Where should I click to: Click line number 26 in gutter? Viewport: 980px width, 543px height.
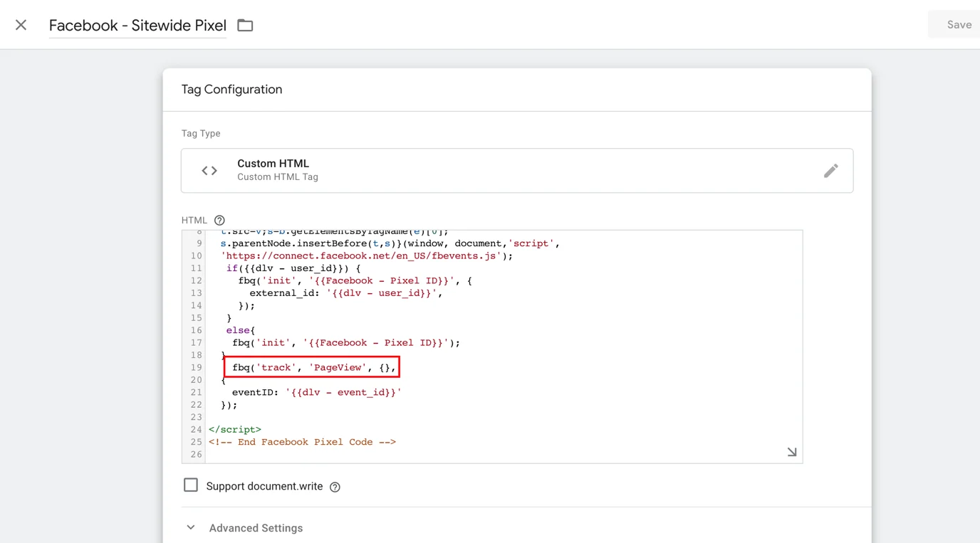coord(197,454)
